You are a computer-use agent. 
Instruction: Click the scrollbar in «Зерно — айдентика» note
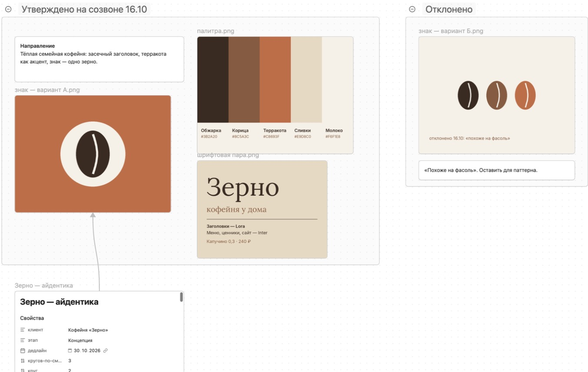click(x=181, y=297)
